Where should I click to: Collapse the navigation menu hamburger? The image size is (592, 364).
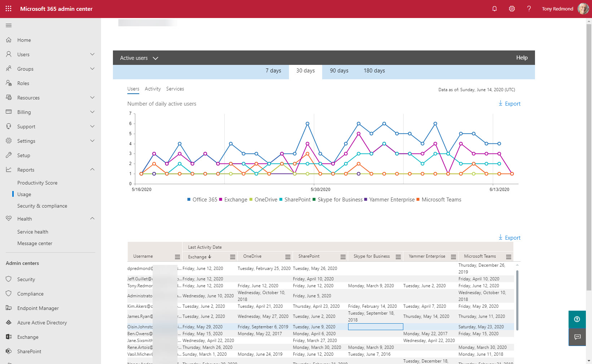tap(9, 25)
